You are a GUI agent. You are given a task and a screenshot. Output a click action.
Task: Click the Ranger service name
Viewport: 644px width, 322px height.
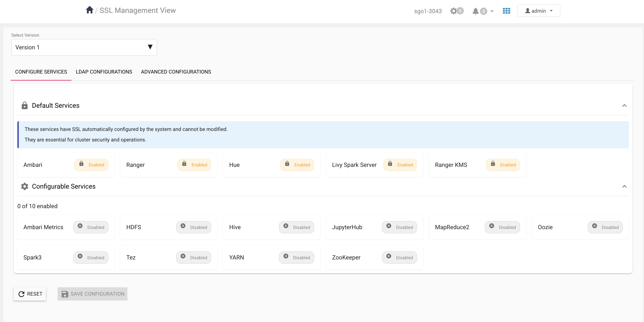135,165
